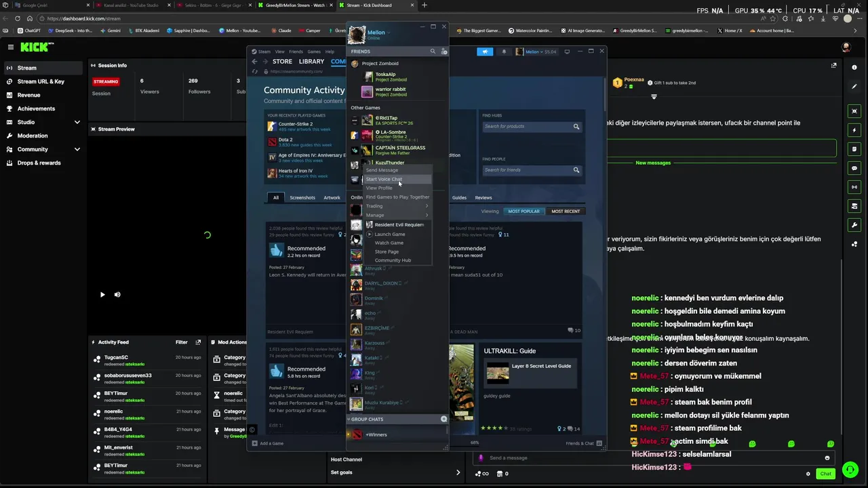Go to the Kick logo home
This screenshot has height=488, width=868.
coord(34,47)
